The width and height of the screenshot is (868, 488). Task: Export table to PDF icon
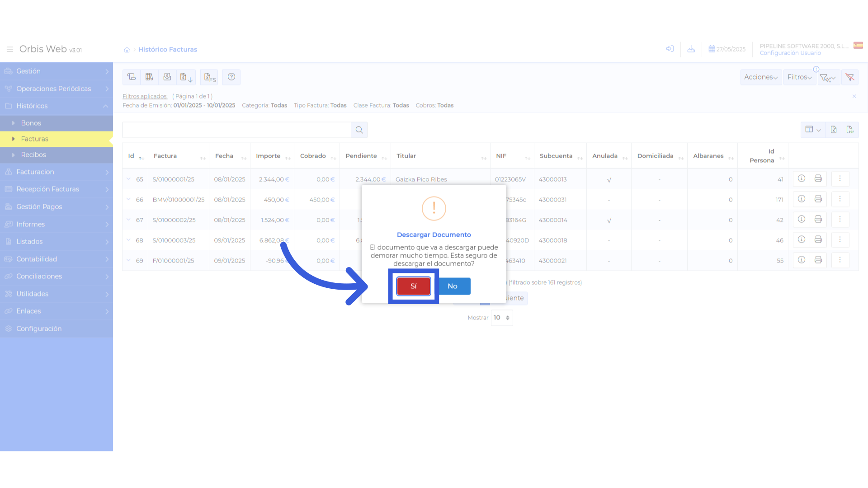pyautogui.click(x=850, y=130)
